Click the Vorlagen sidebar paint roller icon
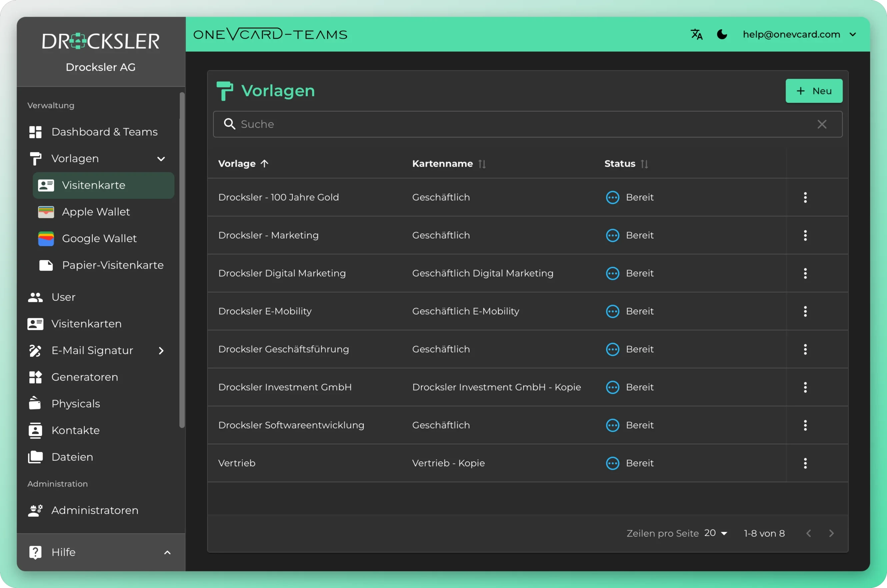The image size is (887, 588). pos(35,159)
